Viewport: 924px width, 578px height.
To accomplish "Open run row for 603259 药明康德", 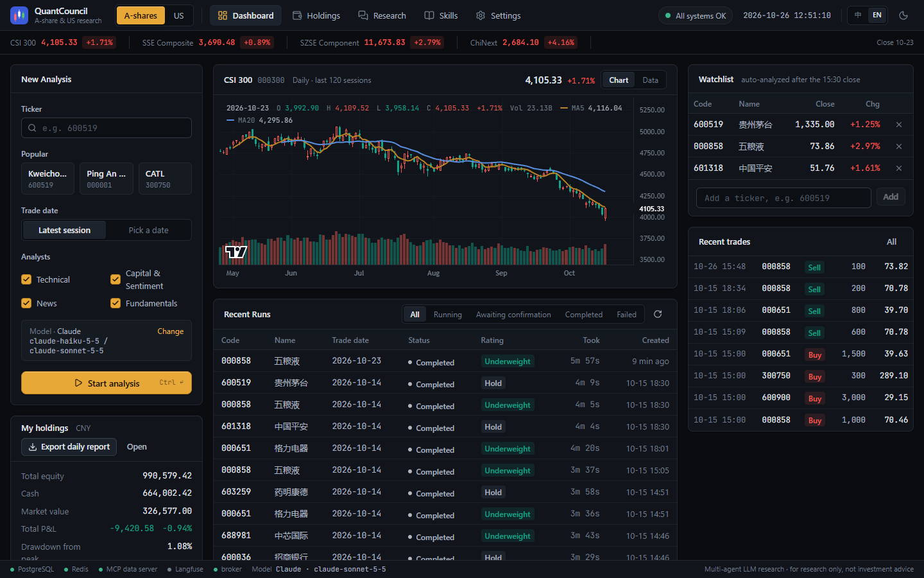I will (x=445, y=492).
